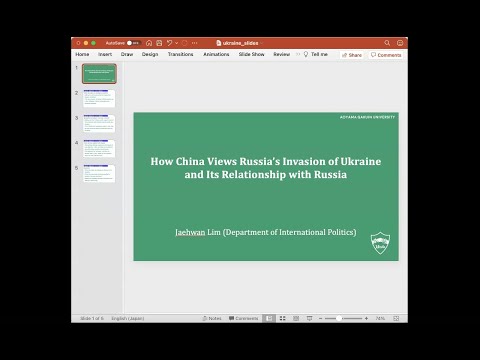The height and width of the screenshot is (360, 480).
Task: Switch to Reading view icon
Action: pos(296,318)
